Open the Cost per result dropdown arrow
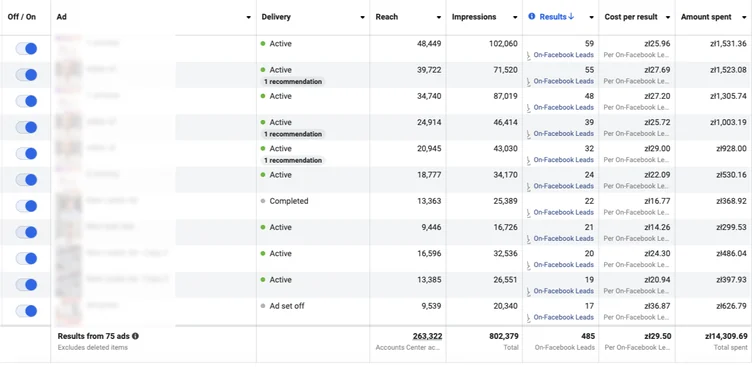The height and width of the screenshot is (367, 756). [668, 17]
